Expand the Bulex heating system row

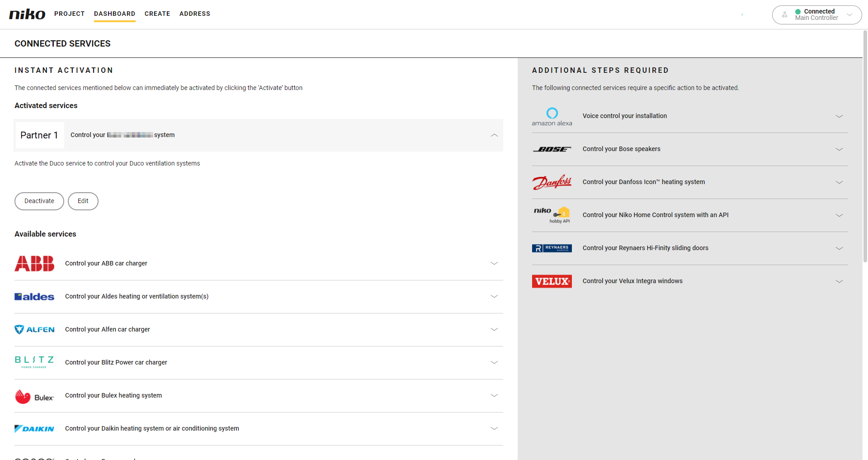pos(494,395)
